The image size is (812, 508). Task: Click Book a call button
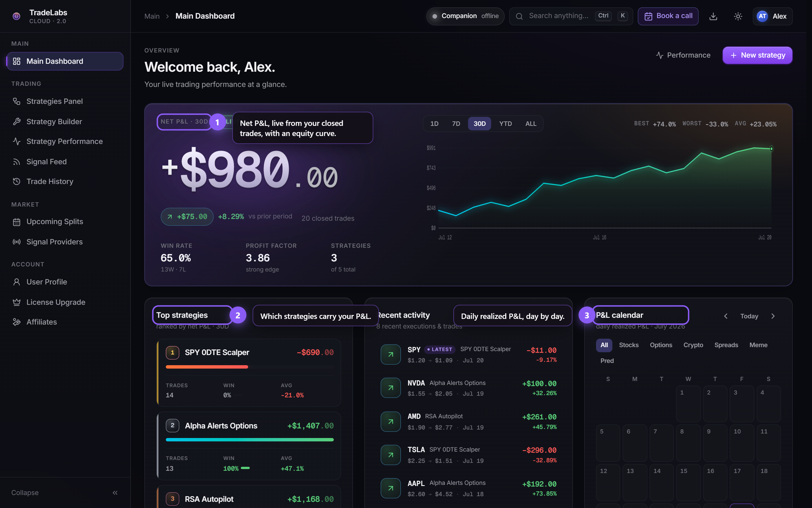[x=668, y=16]
